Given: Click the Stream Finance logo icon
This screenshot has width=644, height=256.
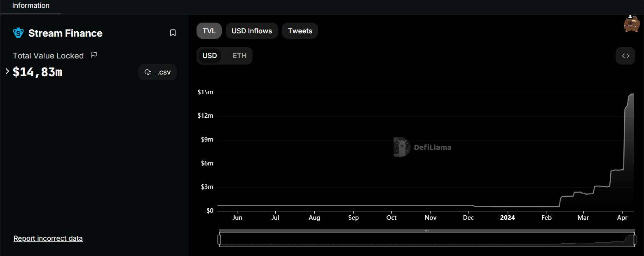Looking at the screenshot, I should [18, 33].
